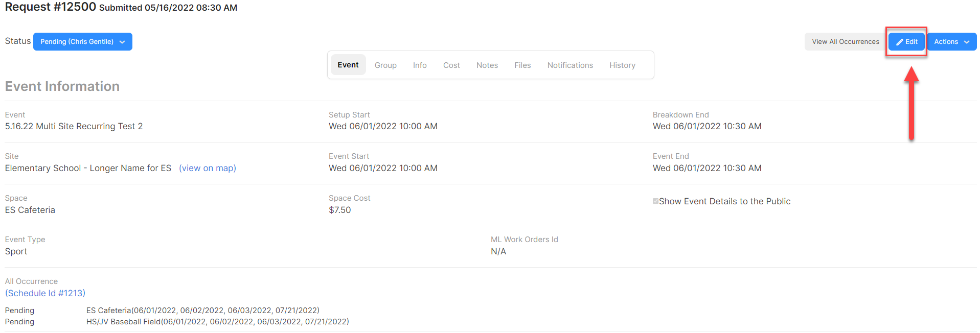The height and width of the screenshot is (333, 980).
Task: Open Schedule Id #1213 link
Action: (x=45, y=293)
